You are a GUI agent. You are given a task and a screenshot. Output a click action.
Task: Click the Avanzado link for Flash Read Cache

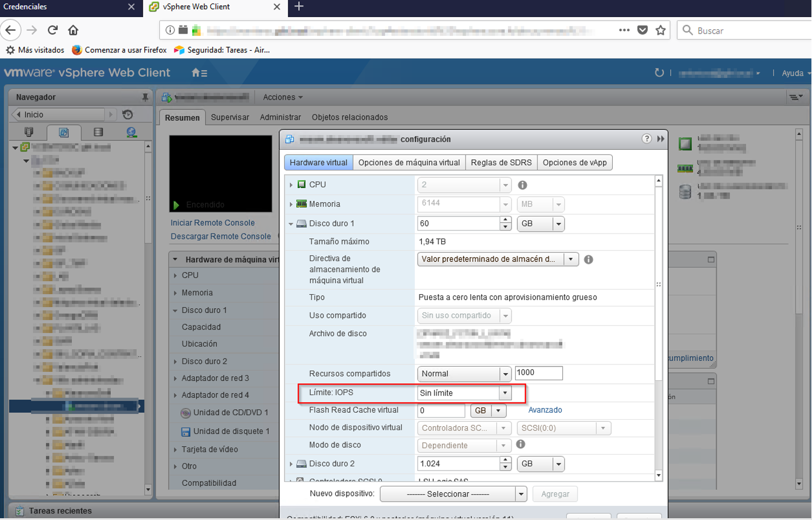pyautogui.click(x=545, y=410)
